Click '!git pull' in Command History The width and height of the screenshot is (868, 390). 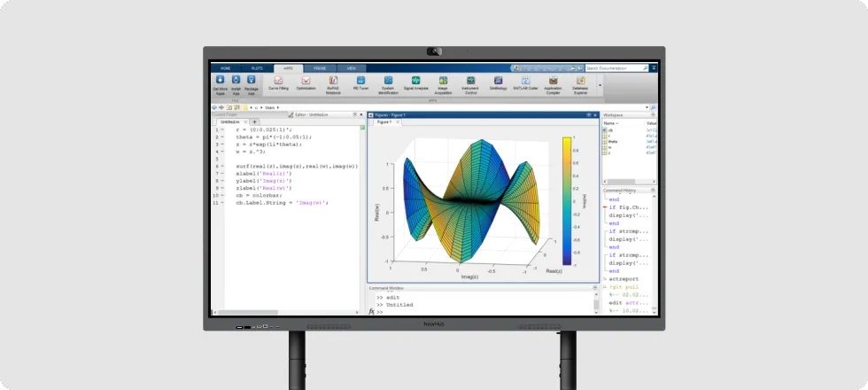624,287
